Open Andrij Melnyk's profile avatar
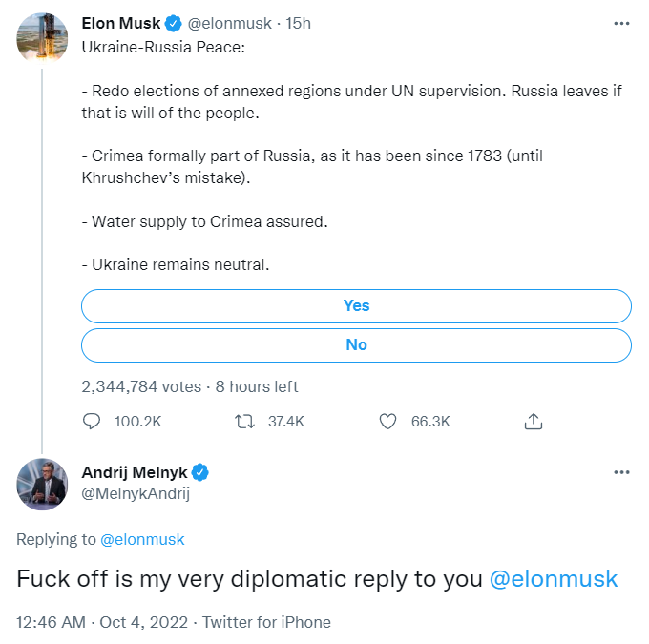Screen dimensions: 649x644 [42, 484]
